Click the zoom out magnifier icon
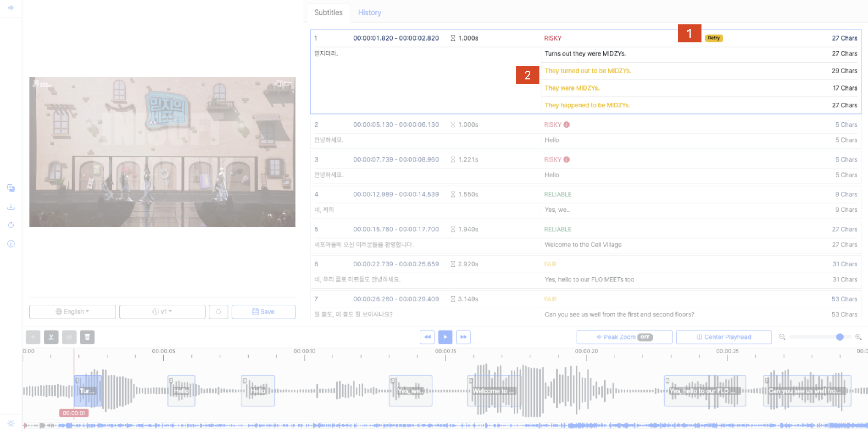Viewport: 868px width, 432px height. (782, 337)
